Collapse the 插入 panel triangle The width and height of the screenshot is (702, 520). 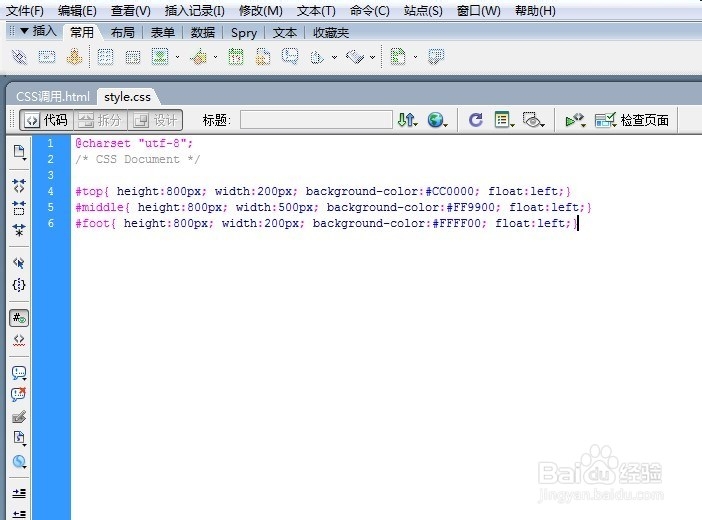(24, 31)
